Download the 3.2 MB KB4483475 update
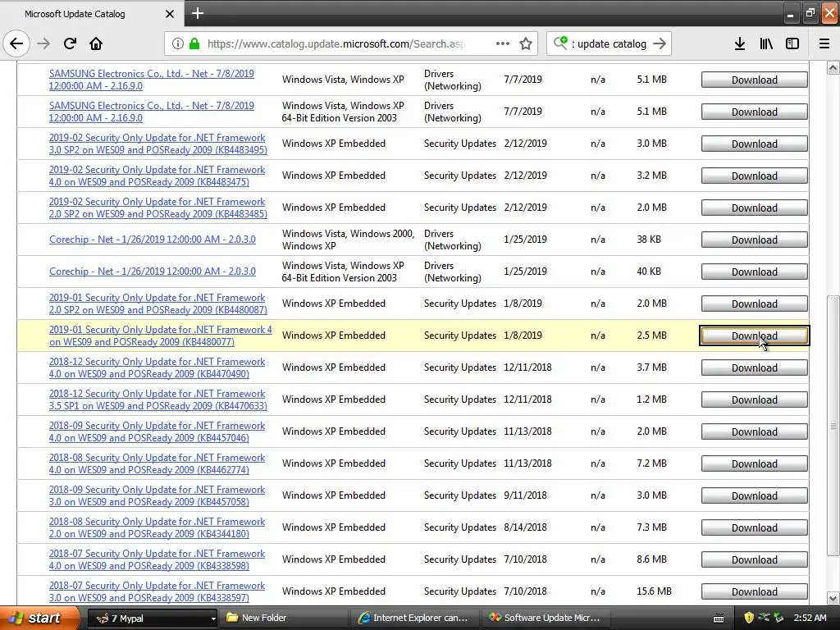The image size is (840, 630). click(x=755, y=176)
